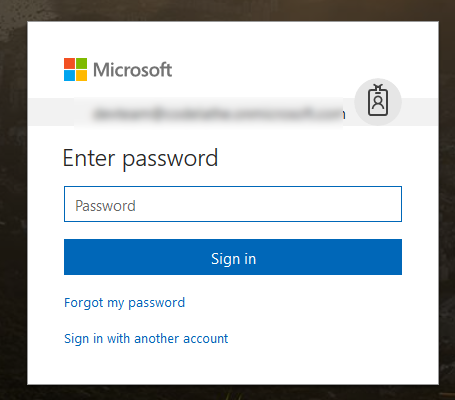Click the green square of Microsoft logo

(82, 63)
